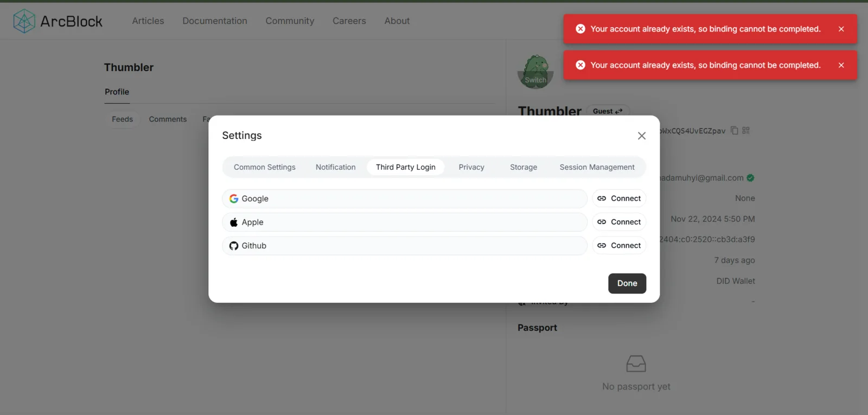Dismiss the second error notification
This screenshot has height=415, width=868.
click(x=841, y=65)
